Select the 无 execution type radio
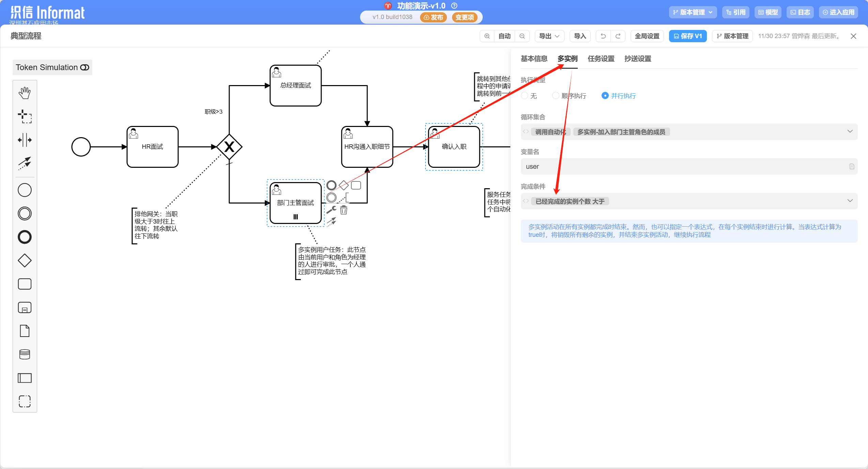The height and width of the screenshot is (469, 868). [x=525, y=96]
